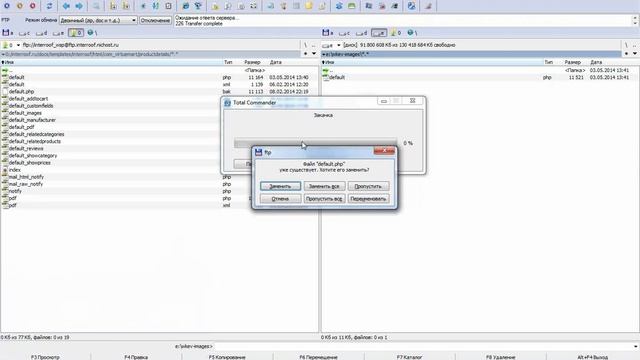
Task: Open right panel favorites star button
Action: [626, 53]
